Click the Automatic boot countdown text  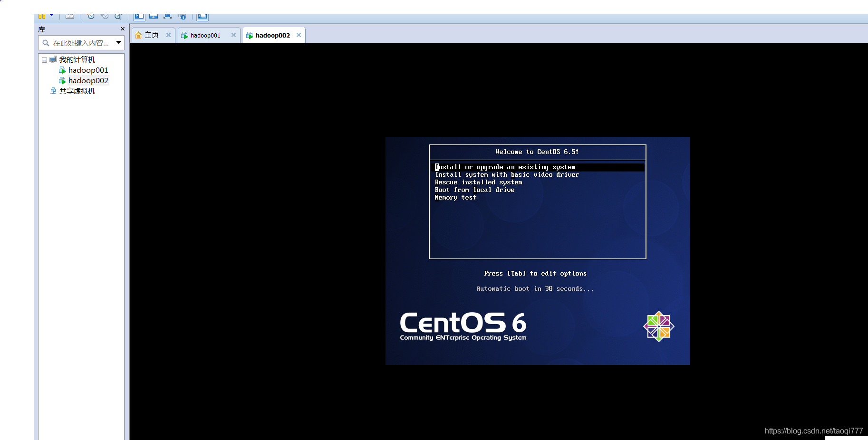(x=535, y=289)
